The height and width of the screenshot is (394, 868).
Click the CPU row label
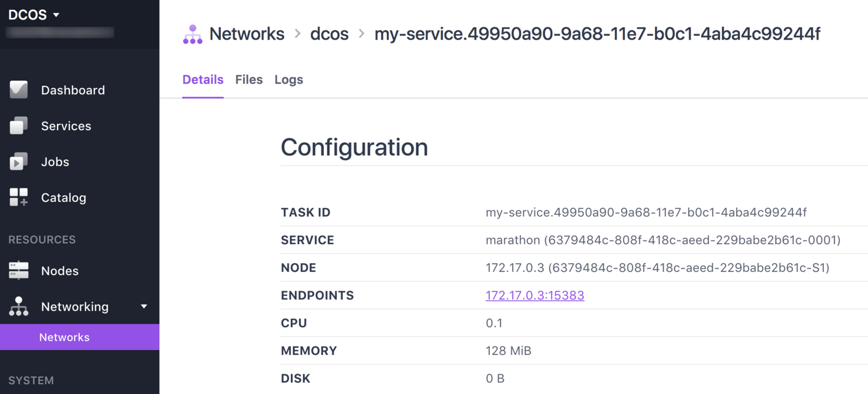(294, 323)
